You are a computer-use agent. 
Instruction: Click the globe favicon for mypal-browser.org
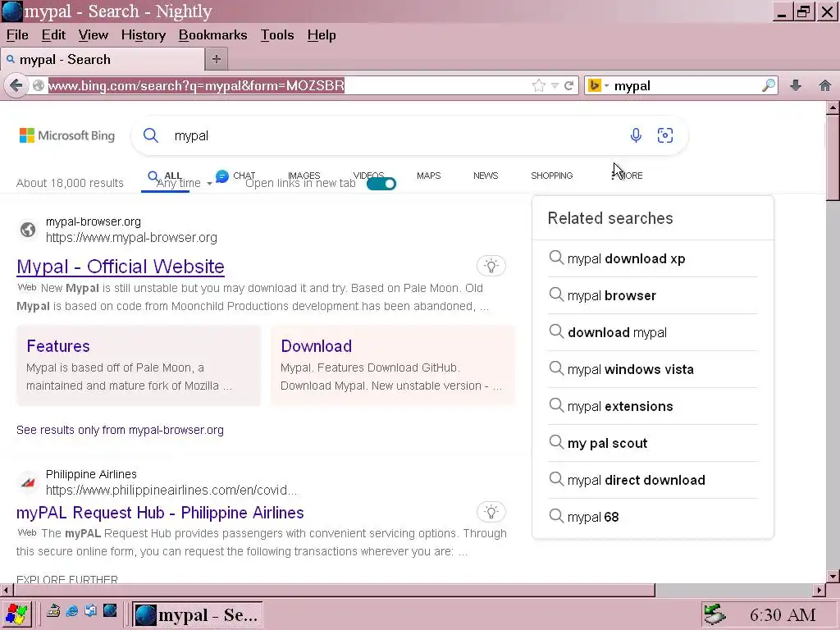tap(28, 230)
